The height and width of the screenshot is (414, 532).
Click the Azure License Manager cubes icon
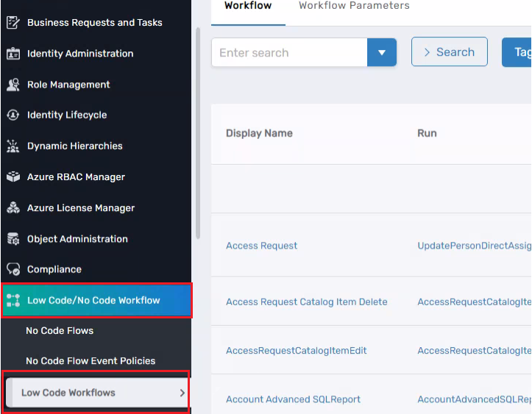click(13, 208)
